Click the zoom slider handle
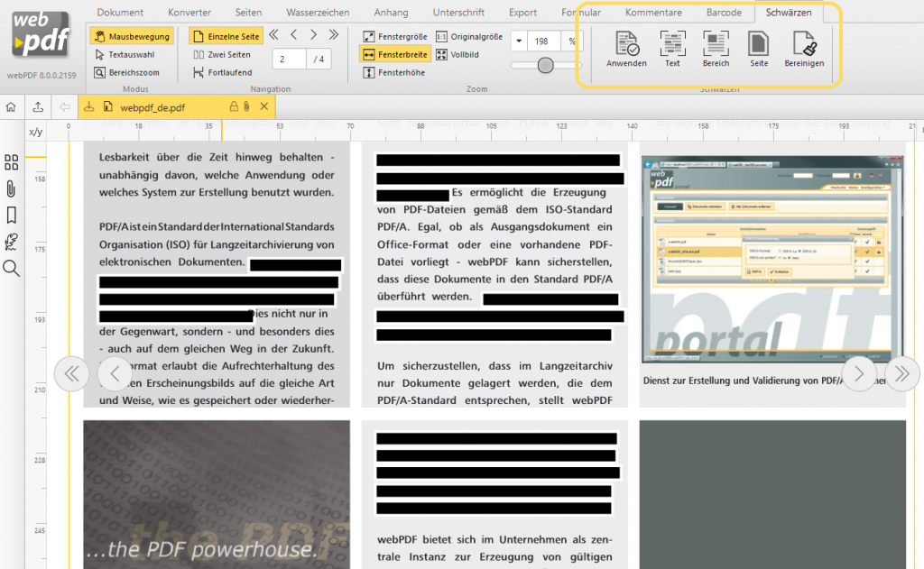924x569 pixels. point(546,65)
